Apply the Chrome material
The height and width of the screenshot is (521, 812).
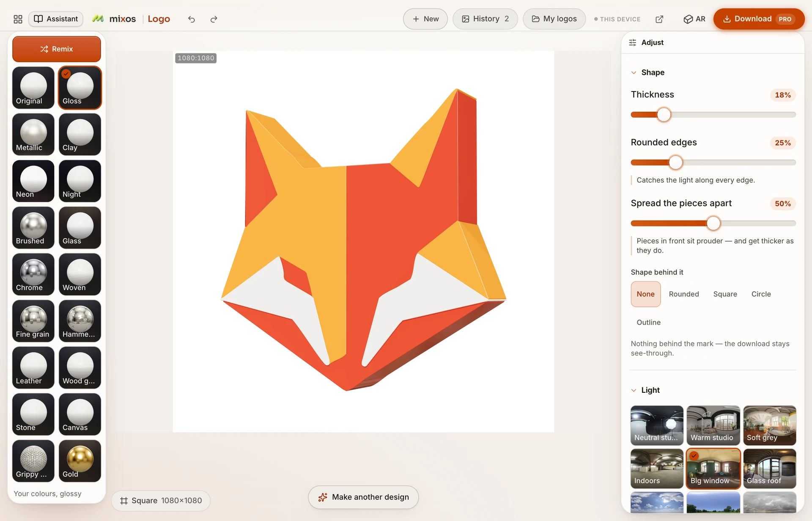(x=33, y=274)
